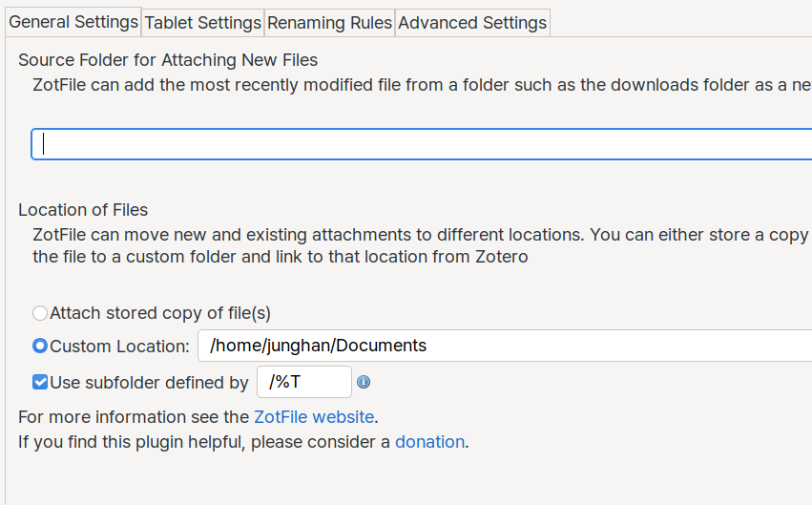Click the downloads folder description sentence
This screenshot has height=505, width=812.
click(422, 85)
